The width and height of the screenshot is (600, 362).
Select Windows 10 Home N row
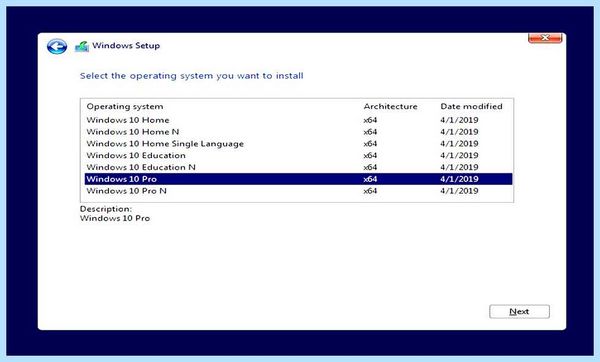(x=298, y=132)
